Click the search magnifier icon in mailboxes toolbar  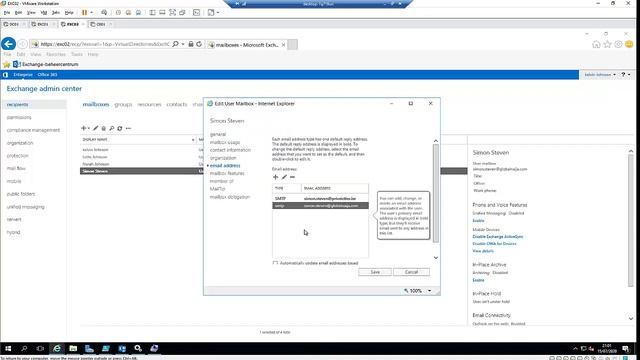point(111,128)
